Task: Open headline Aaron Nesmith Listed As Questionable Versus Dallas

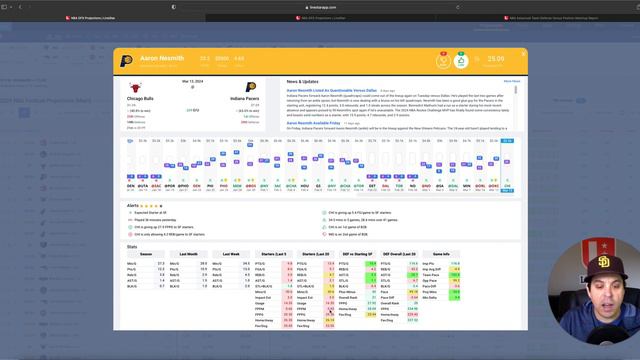Action: (331, 91)
